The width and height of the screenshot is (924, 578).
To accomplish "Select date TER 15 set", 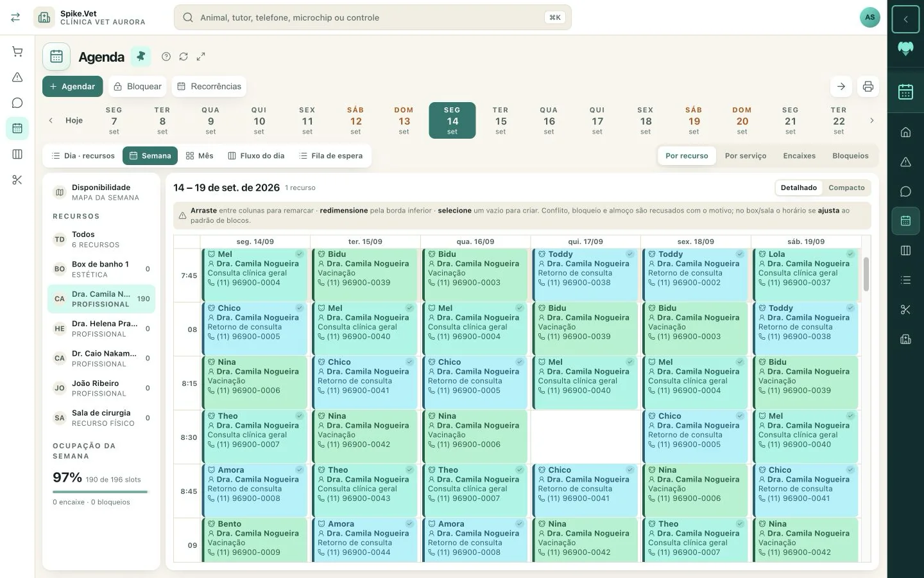I will tap(501, 120).
